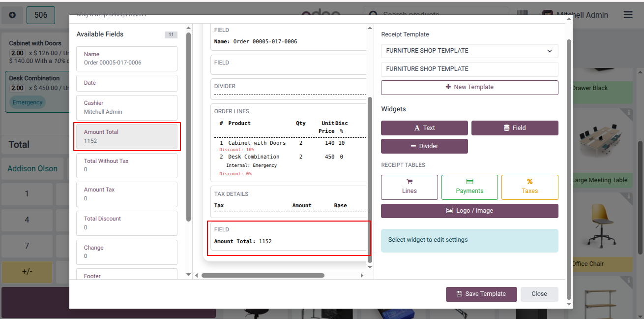644x319 pixels.
Task: Select the Cabinet with Doors order line
Action: (37, 52)
